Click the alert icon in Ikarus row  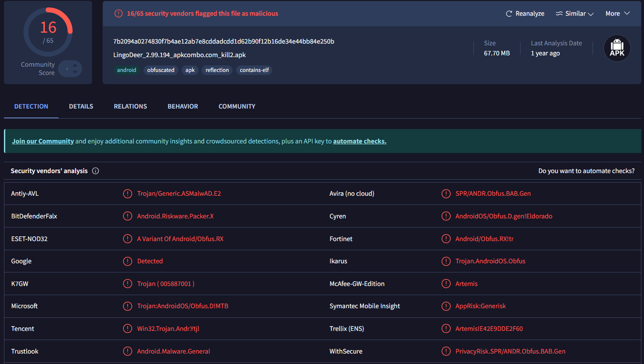pos(446,261)
